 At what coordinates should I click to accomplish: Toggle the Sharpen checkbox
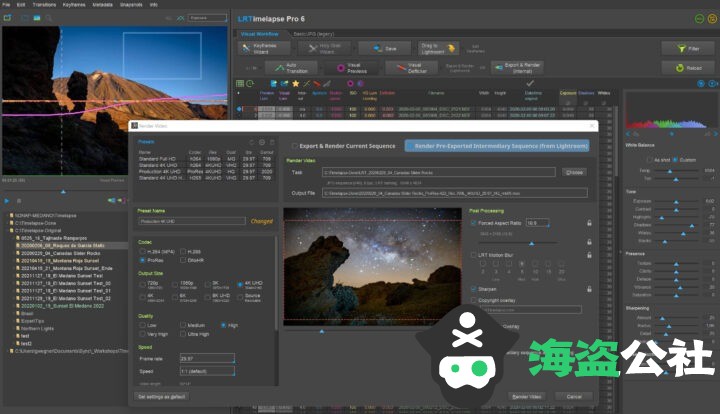(x=473, y=289)
